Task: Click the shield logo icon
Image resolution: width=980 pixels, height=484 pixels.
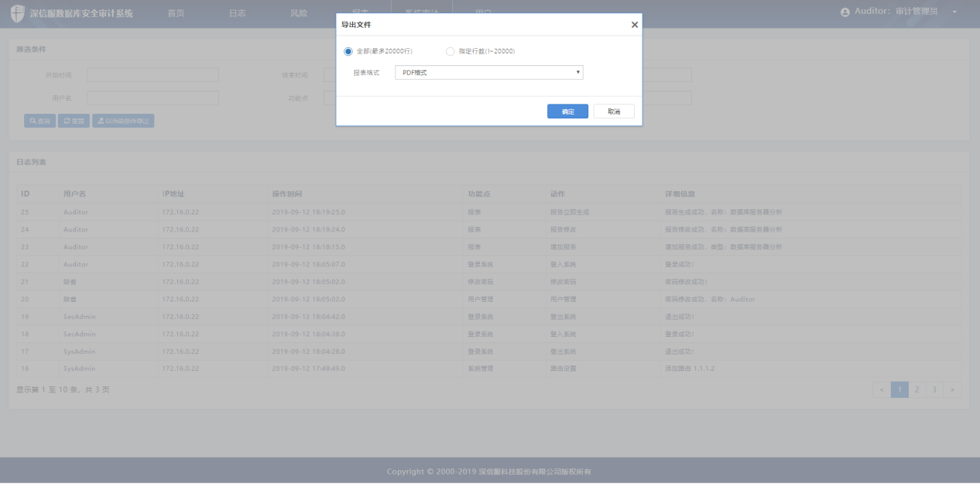Action: coord(17,13)
